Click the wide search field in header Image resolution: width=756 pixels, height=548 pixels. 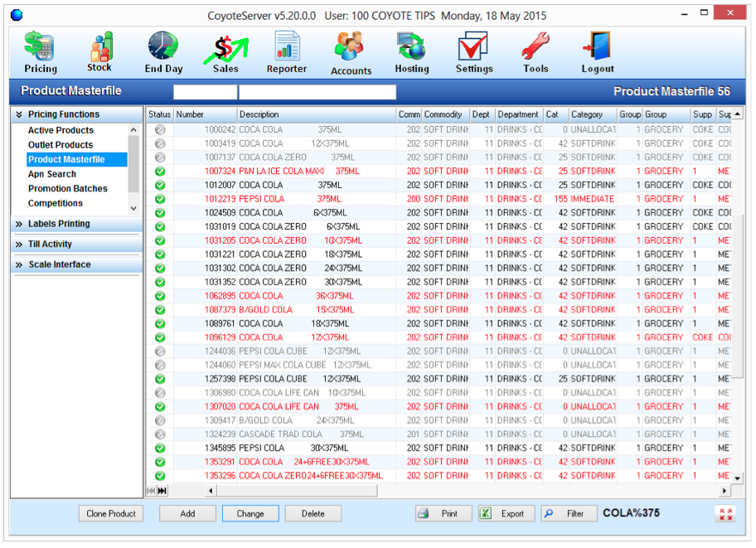317,92
